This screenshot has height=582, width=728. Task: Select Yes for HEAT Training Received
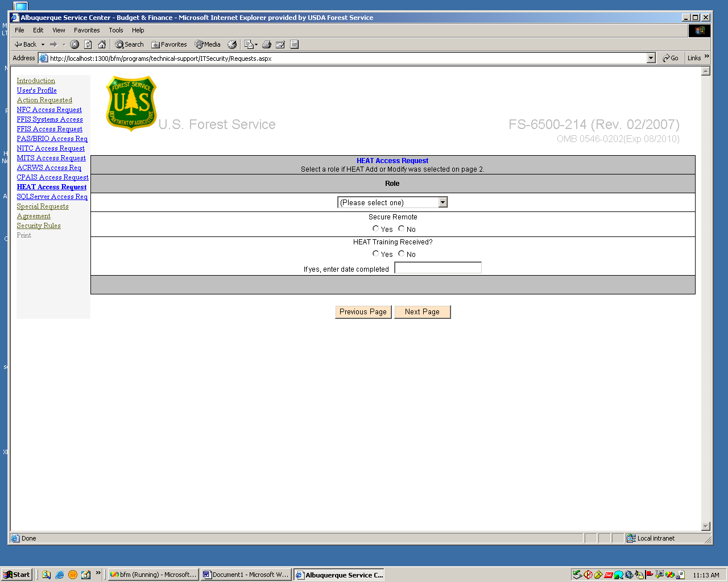(x=375, y=253)
